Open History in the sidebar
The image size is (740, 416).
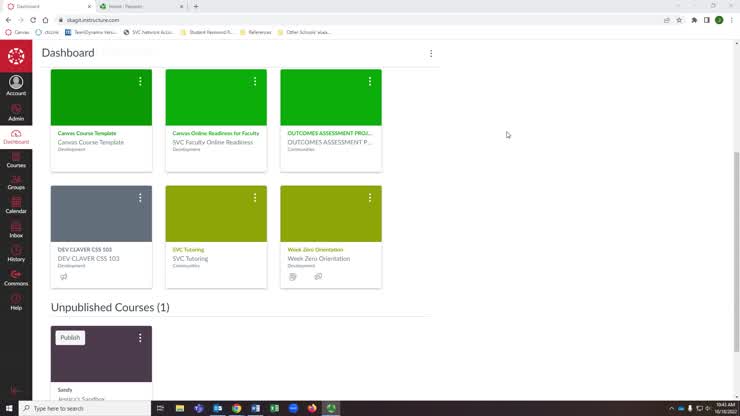[x=16, y=254]
